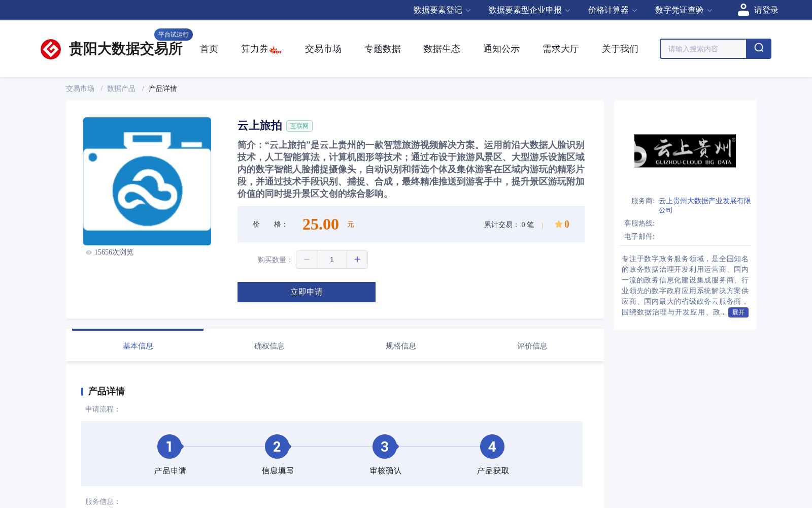
Task: Click the 云上旅拍 product title
Action: click(x=260, y=125)
